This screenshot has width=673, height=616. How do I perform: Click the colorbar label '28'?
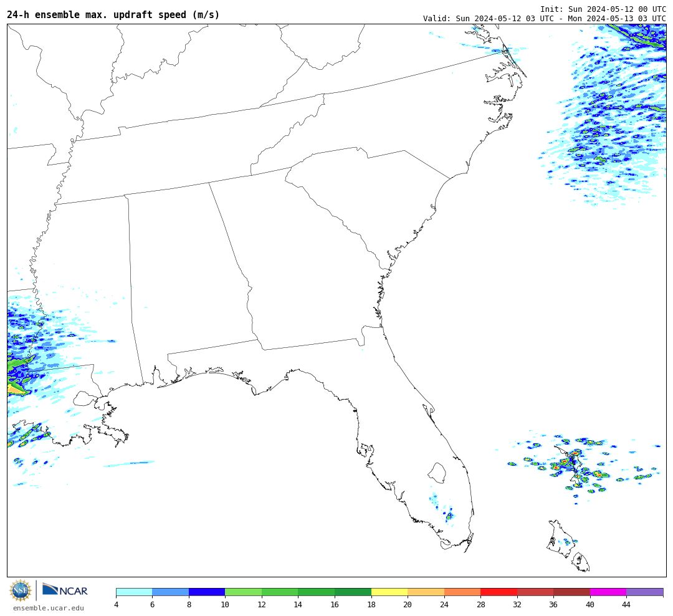[480, 604]
